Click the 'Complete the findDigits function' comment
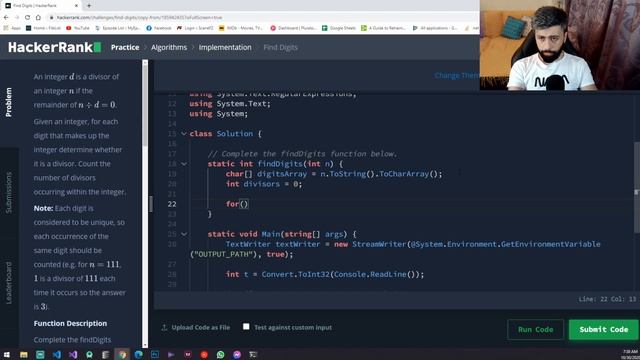 pyautogui.click(x=302, y=154)
